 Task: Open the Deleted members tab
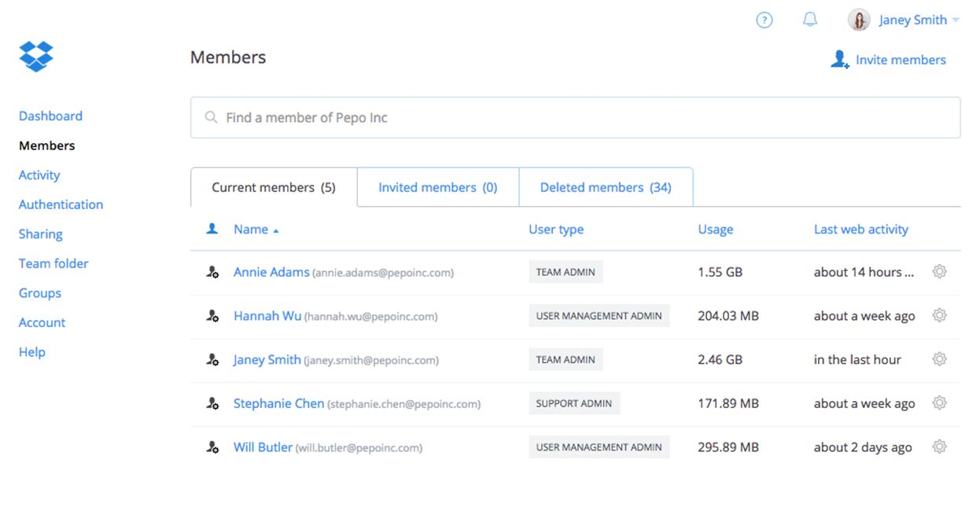point(605,188)
